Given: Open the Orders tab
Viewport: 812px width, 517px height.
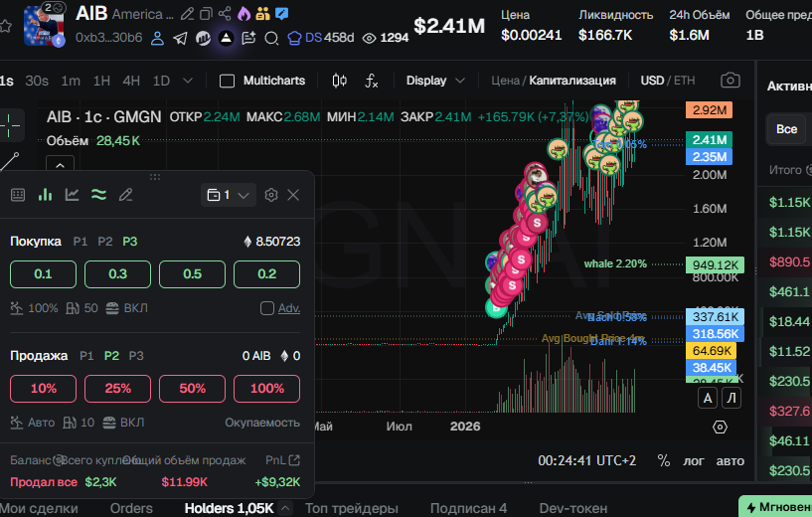Looking at the screenshot, I should coord(131,508).
